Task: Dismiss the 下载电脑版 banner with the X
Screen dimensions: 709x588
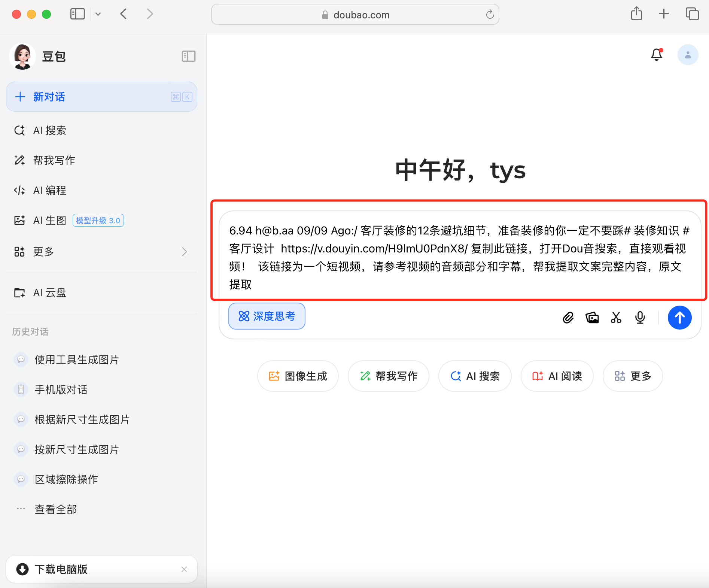Action: [x=184, y=569]
